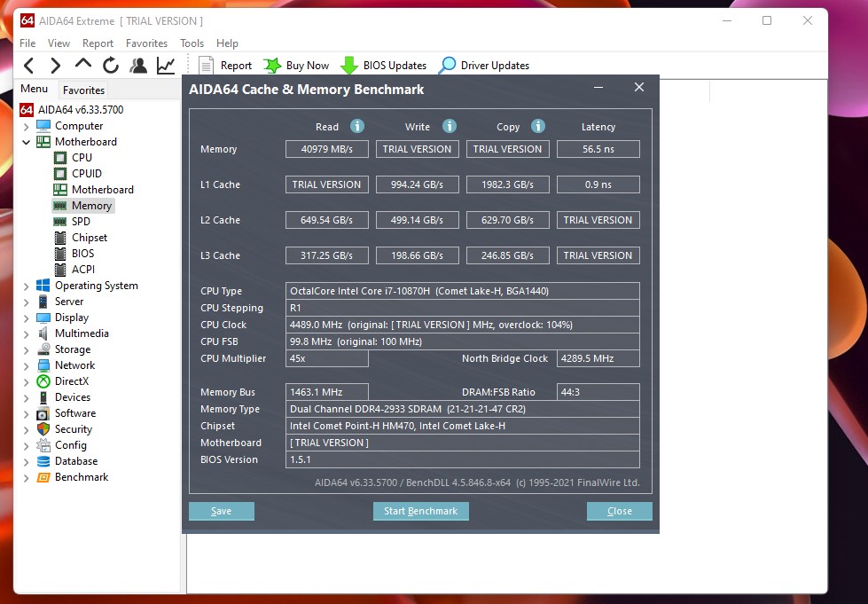
Task: Click the DRAM:FSB Ratio value 44:3
Action: pos(598,392)
